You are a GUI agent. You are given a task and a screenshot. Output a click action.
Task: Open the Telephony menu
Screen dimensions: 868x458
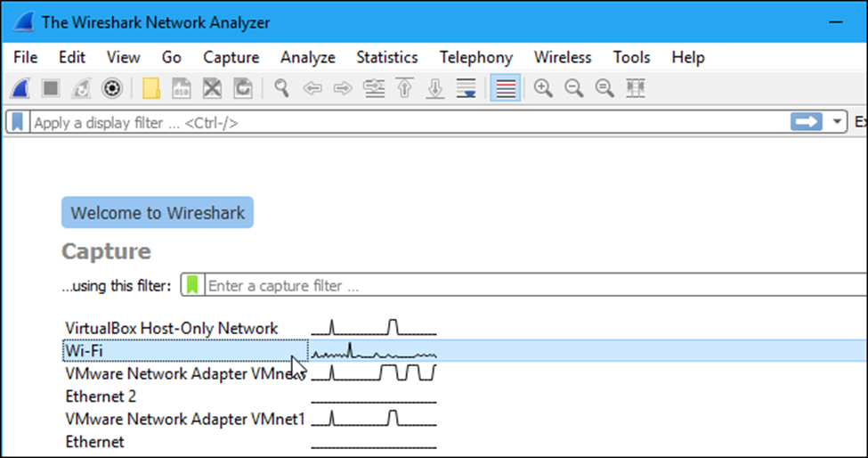(x=476, y=57)
